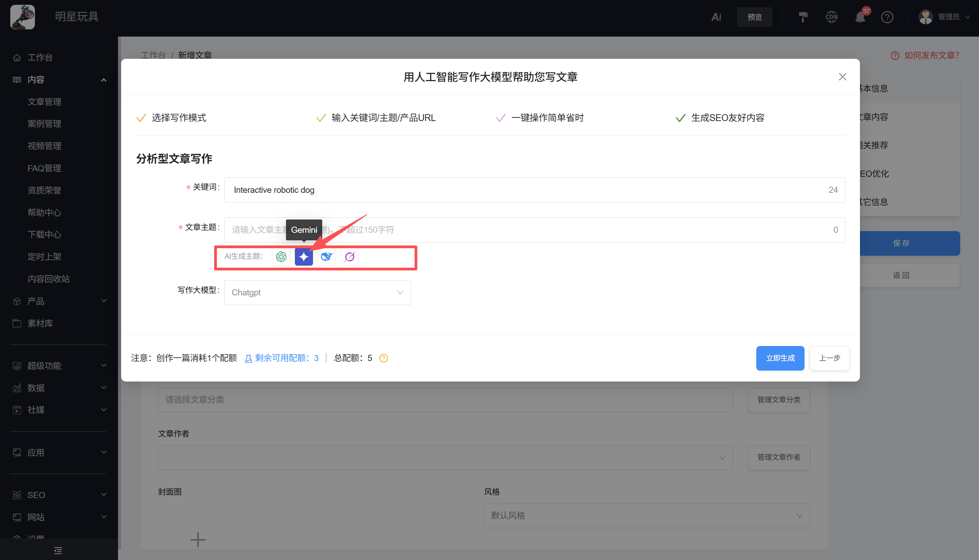Open 文章管理 in the sidebar
The image size is (979, 560).
coord(44,102)
